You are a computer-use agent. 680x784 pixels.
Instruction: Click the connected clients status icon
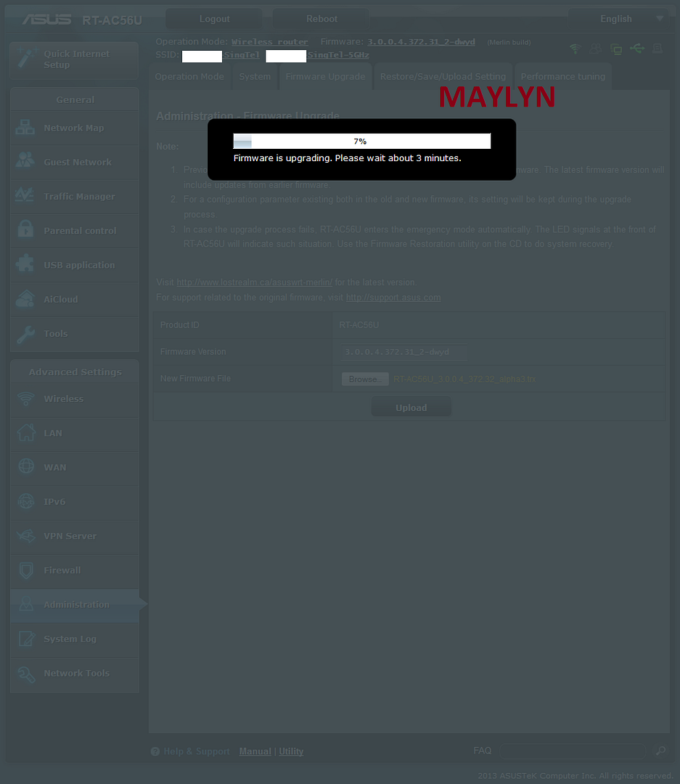coord(616,49)
